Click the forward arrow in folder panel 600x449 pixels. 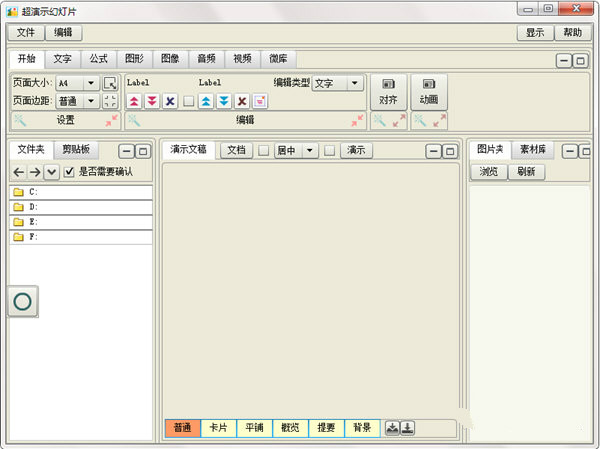(x=35, y=172)
